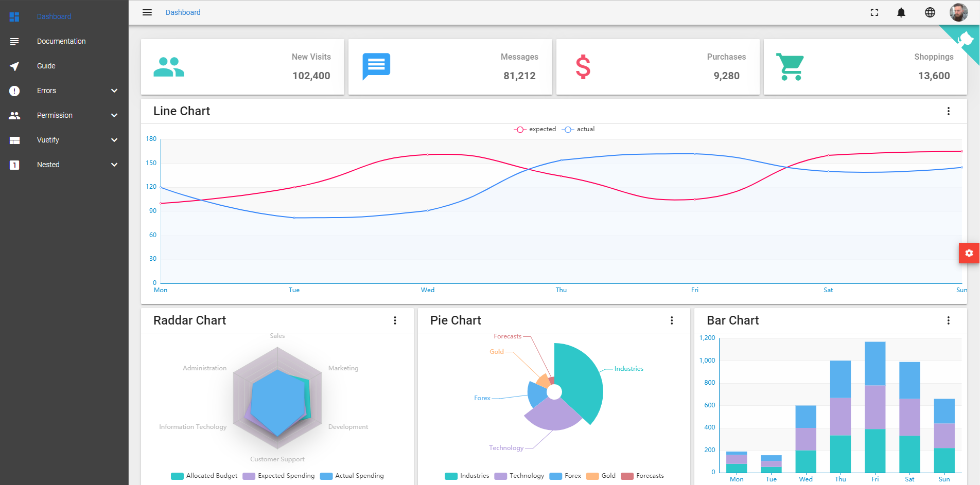Open Bar Chart three-dot menu
Screen dimensions: 980x485
[x=949, y=320]
